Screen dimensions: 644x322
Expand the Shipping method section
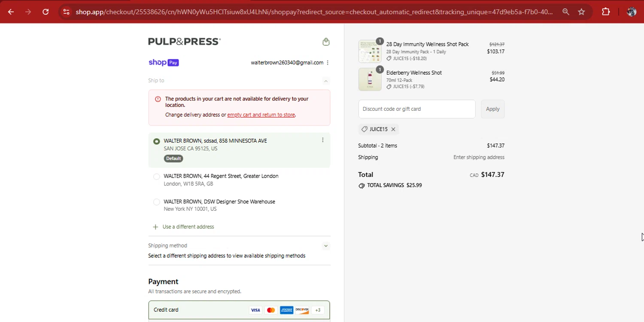click(x=326, y=246)
